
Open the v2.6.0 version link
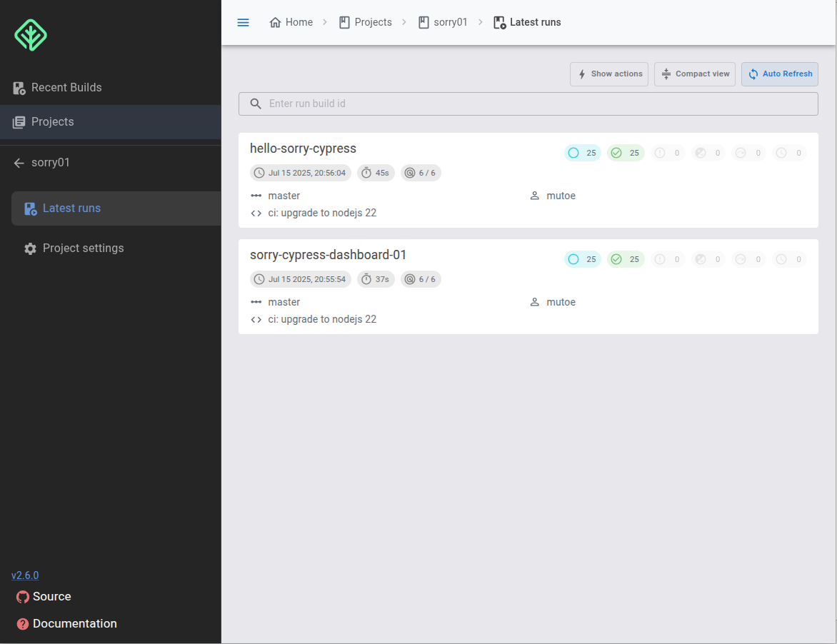pos(25,575)
